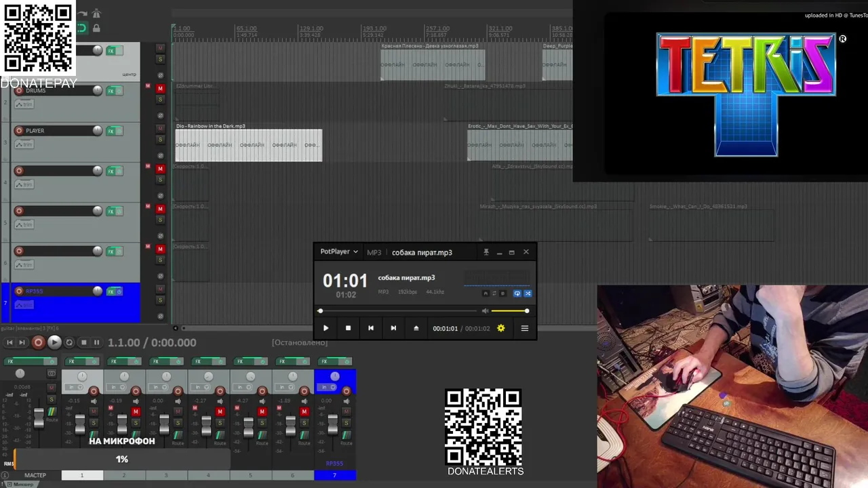Stop playback in PotPlayer

[x=348, y=328]
